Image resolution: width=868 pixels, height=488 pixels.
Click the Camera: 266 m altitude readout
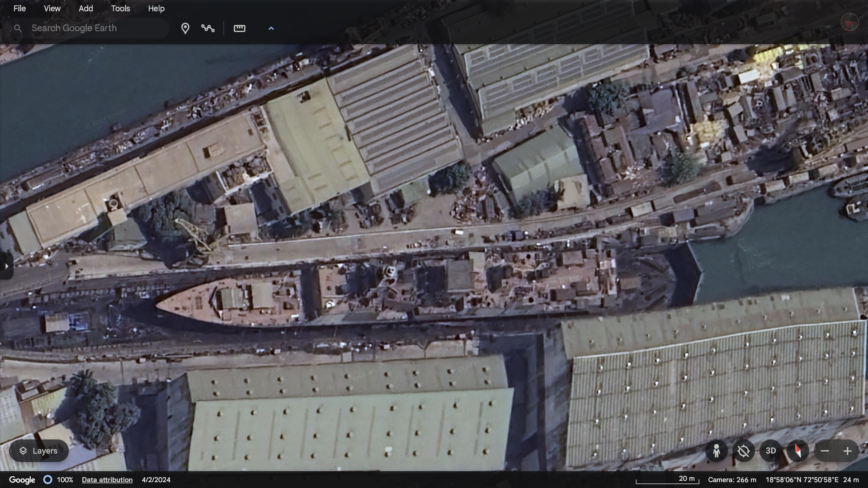tap(732, 480)
